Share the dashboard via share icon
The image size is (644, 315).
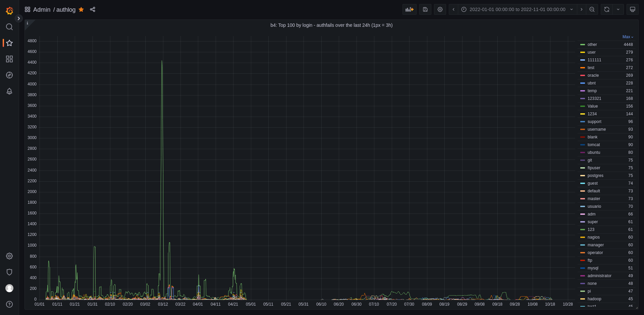93,9
